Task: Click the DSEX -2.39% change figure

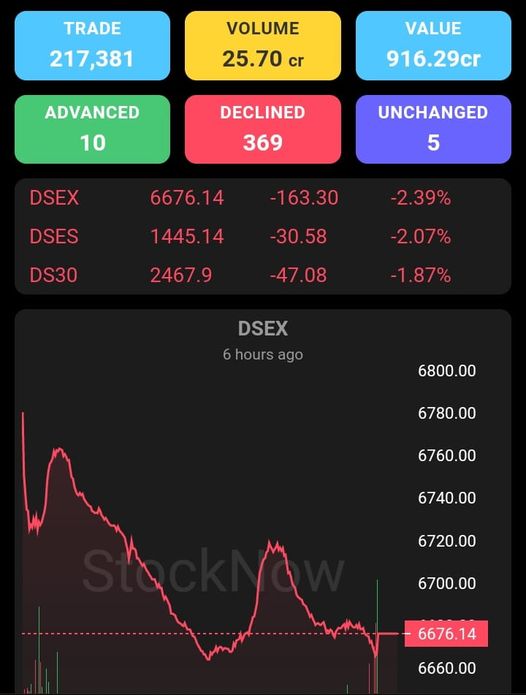Action: (x=421, y=198)
